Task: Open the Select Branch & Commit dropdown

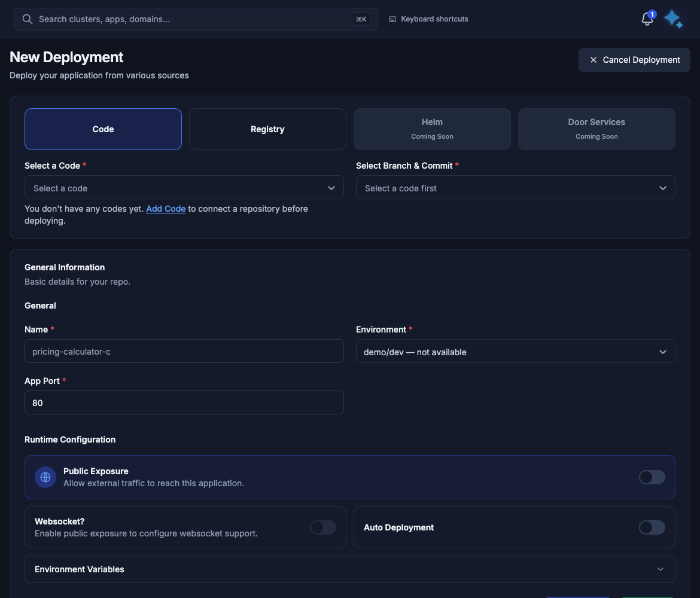Action: coord(515,187)
